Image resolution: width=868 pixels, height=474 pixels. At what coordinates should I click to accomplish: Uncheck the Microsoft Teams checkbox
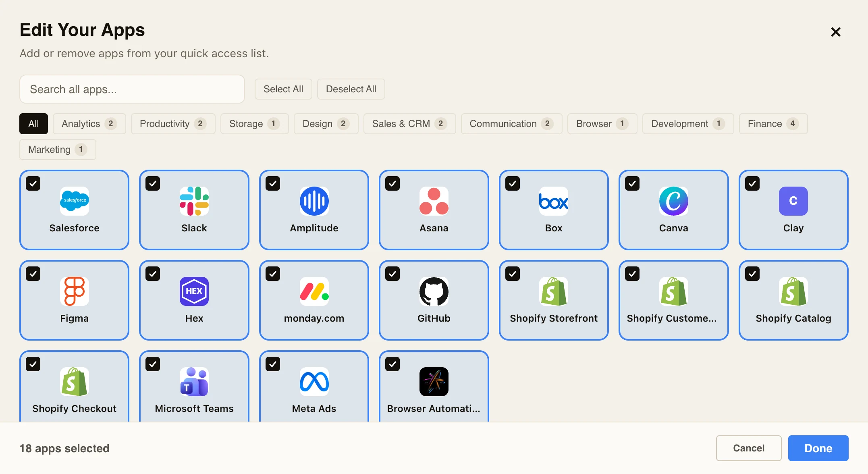(153, 364)
